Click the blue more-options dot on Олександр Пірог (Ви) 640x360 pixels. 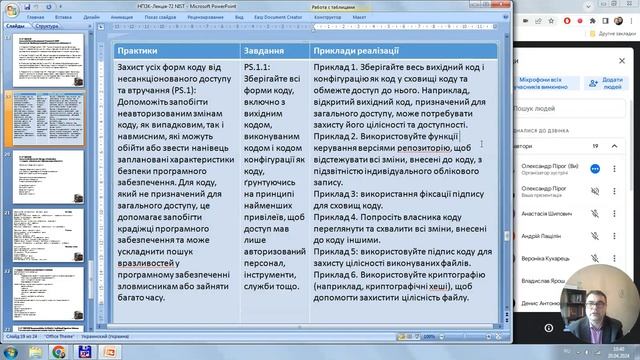[595, 169]
